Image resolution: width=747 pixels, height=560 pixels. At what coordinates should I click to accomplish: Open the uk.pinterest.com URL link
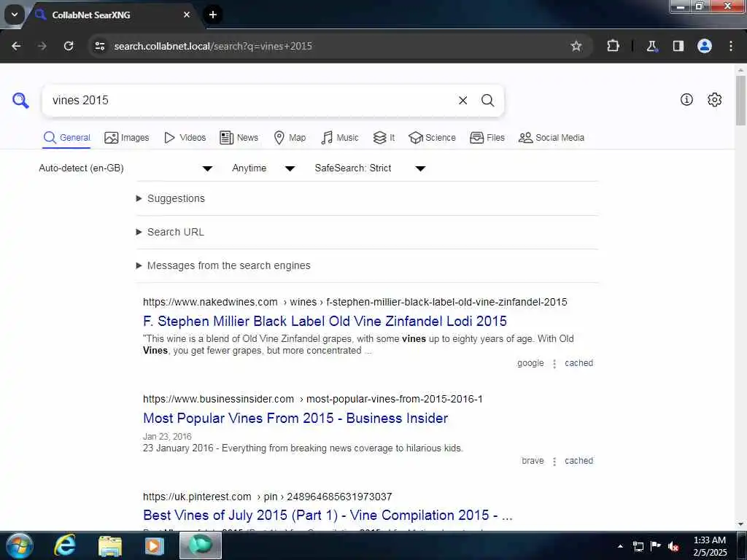[267, 497]
